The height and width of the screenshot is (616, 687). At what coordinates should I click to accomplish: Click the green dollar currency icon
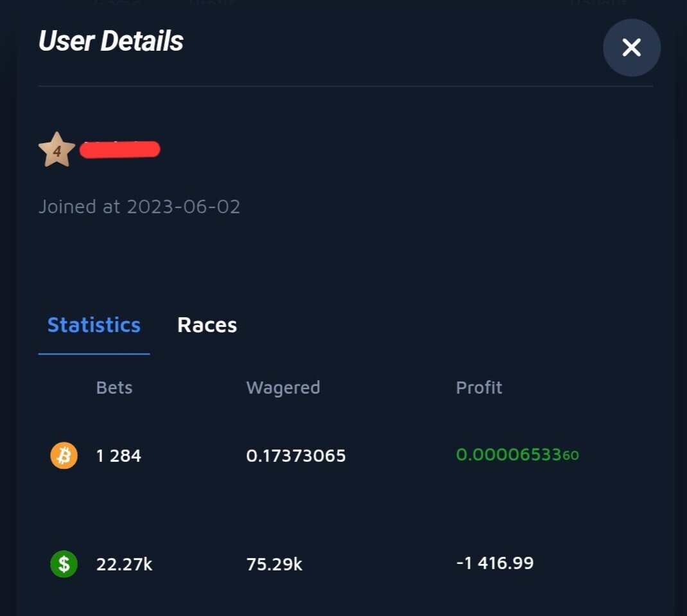(64, 564)
